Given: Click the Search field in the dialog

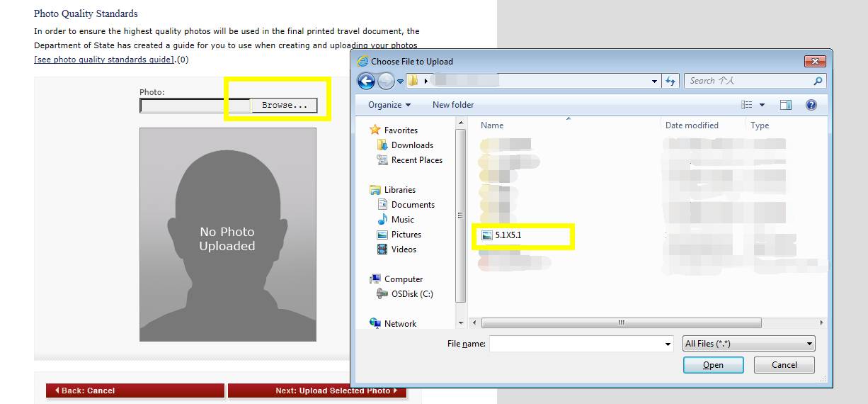Looking at the screenshot, I should pyautogui.click(x=749, y=81).
